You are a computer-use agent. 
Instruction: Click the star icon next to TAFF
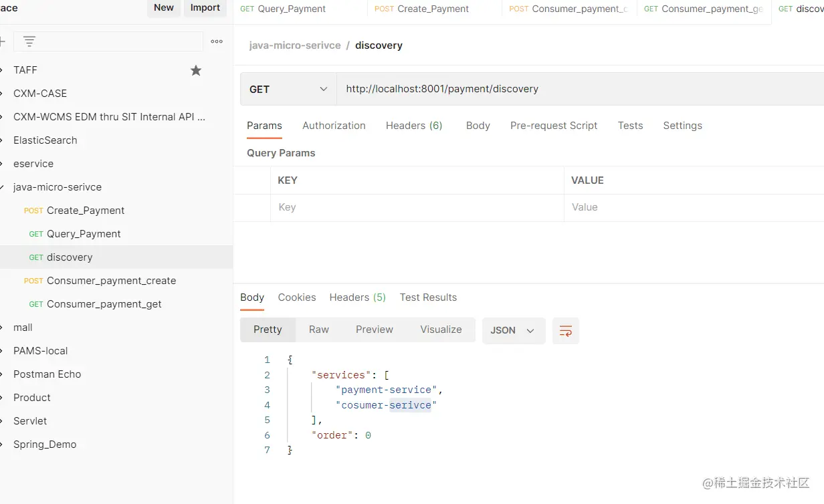(196, 70)
